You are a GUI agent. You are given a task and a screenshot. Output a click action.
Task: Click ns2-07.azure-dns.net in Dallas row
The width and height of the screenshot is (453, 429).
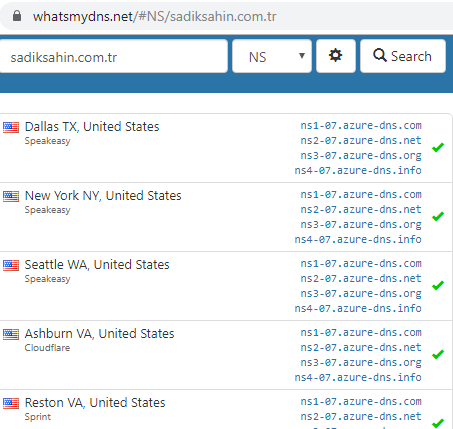[361, 141]
